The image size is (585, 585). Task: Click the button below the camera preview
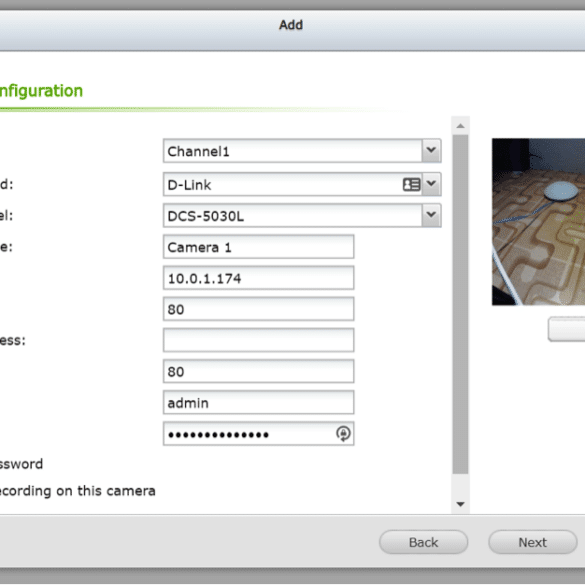(x=567, y=329)
